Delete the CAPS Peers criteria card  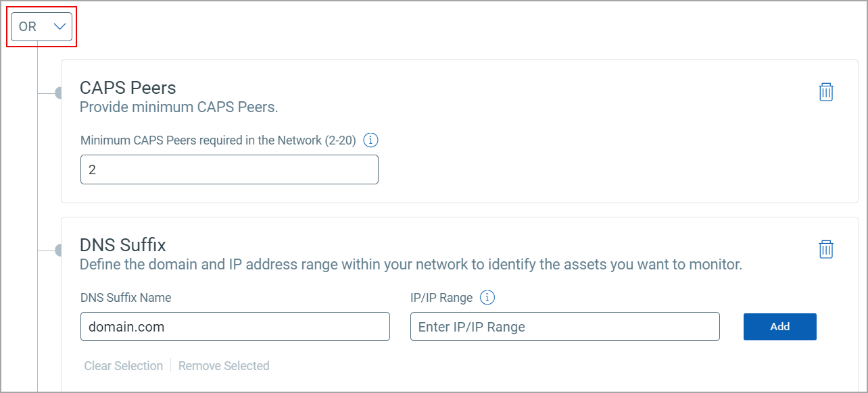tap(826, 92)
